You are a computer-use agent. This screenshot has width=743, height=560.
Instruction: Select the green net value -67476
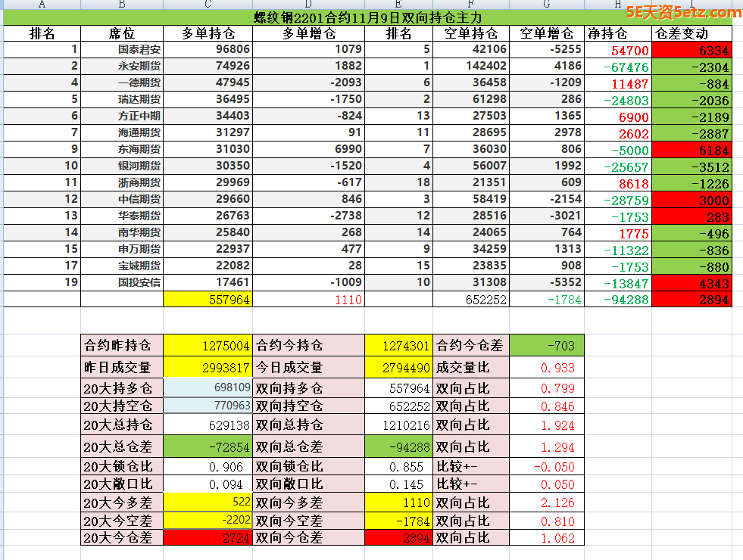(618, 67)
